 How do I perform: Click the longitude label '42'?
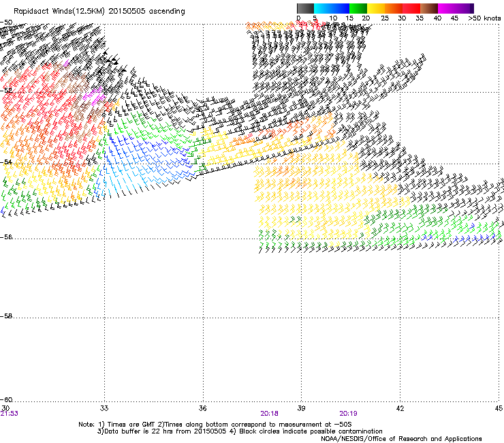pyautogui.click(x=400, y=408)
